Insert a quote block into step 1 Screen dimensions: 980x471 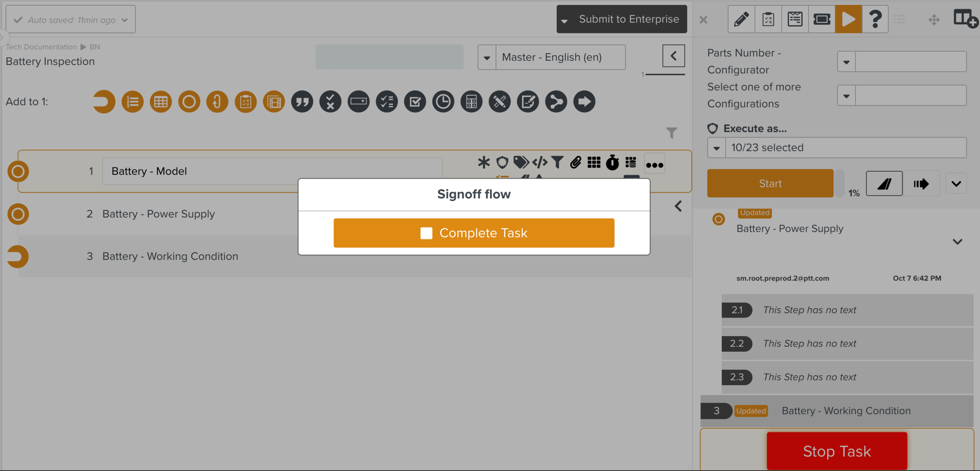tap(302, 102)
